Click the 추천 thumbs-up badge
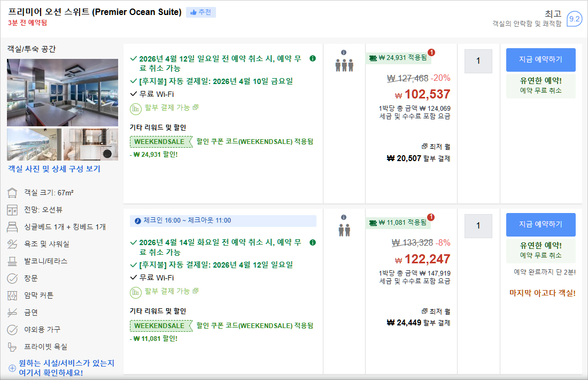588x380 pixels. [201, 12]
